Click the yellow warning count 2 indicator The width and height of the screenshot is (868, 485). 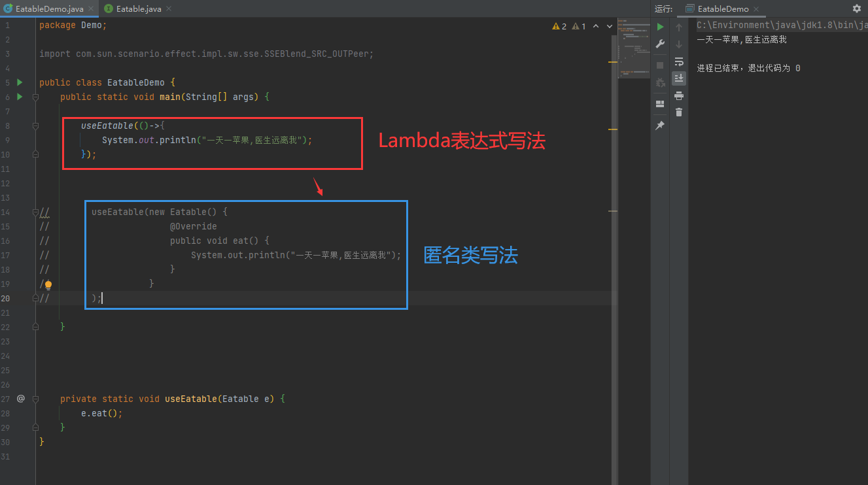[x=559, y=26]
